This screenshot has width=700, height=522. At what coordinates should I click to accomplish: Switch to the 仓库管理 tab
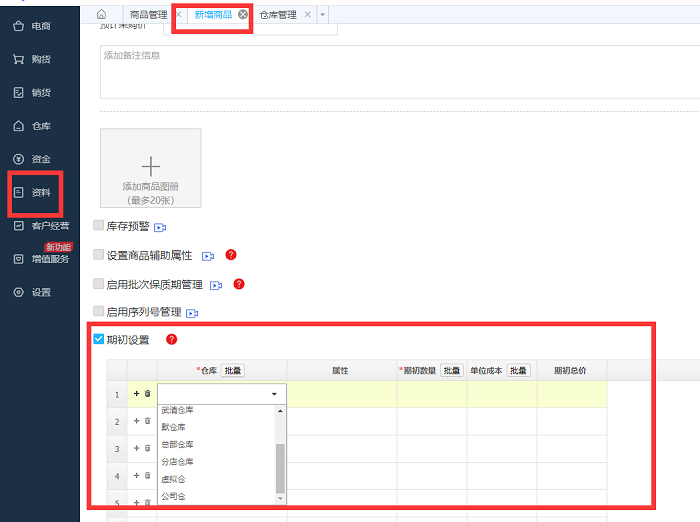[x=278, y=15]
